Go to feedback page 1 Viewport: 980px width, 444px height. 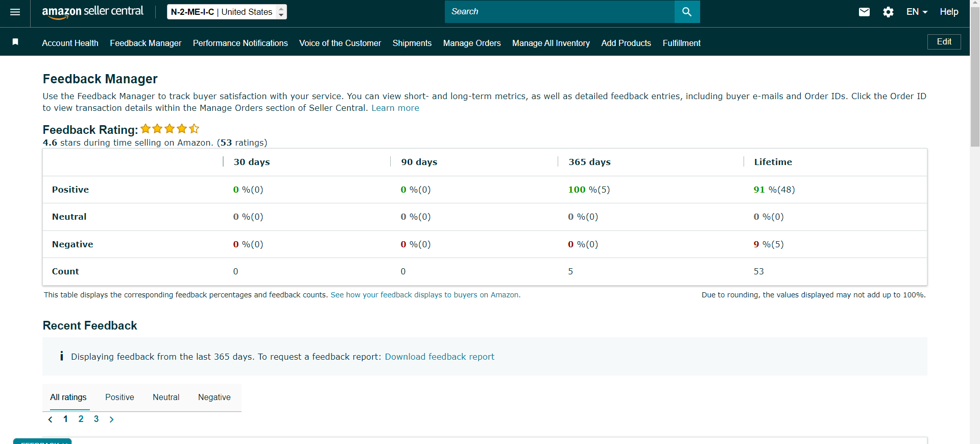coord(65,419)
